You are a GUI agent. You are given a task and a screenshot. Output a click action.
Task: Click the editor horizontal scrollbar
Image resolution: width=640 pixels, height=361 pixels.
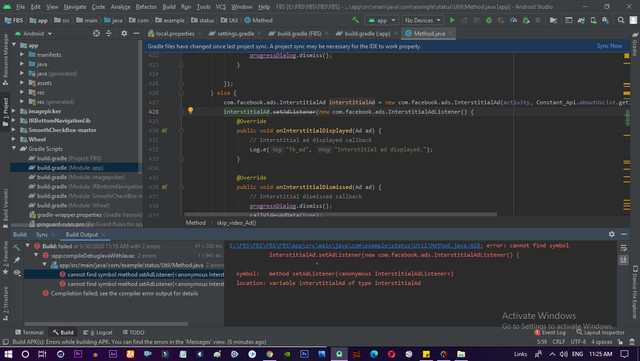(340, 214)
